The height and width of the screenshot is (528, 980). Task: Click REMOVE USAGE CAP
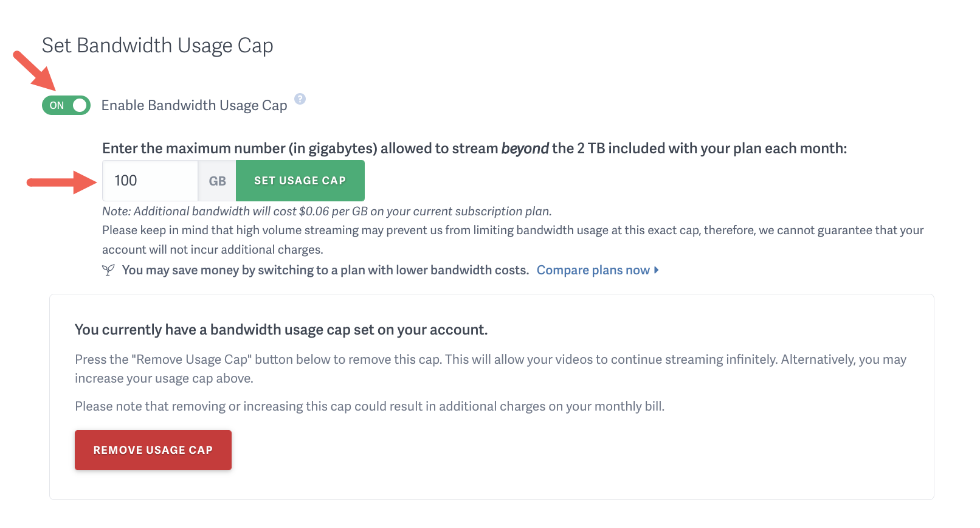pos(153,450)
